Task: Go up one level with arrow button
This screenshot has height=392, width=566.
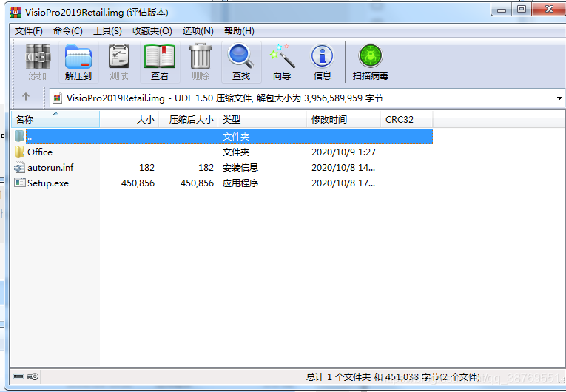Action: tap(26, 97)
